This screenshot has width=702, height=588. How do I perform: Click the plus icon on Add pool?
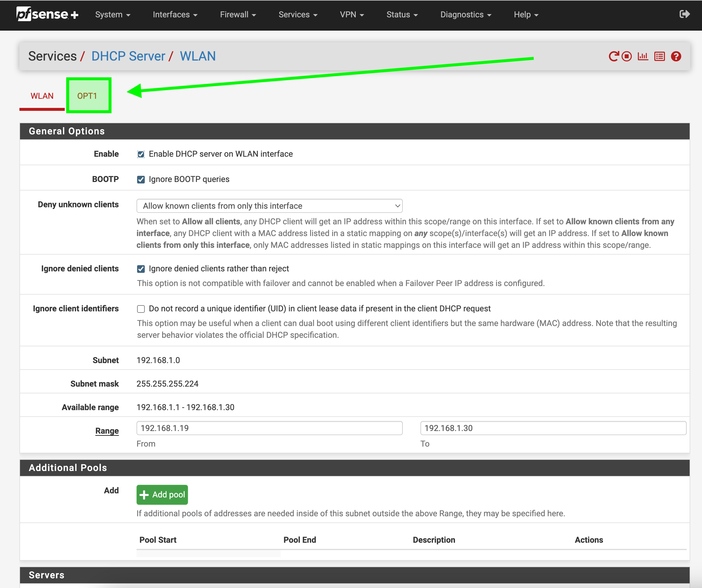(144, 495)
